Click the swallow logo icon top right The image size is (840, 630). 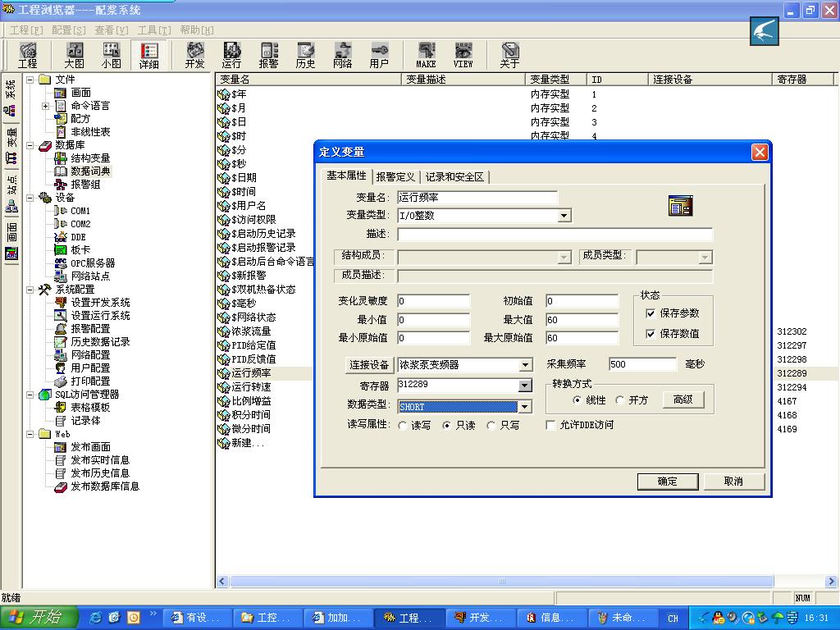(x=764, y=31)
